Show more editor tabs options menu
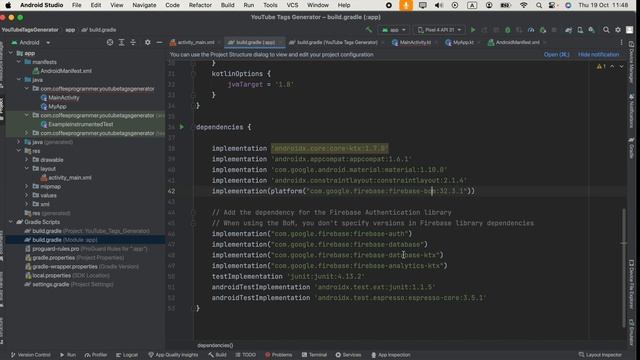This screenshot has height=360, width=640. 621,42
